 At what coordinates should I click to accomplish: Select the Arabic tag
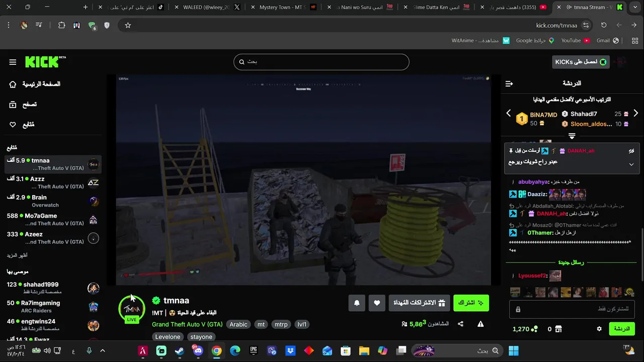point(238,324)
